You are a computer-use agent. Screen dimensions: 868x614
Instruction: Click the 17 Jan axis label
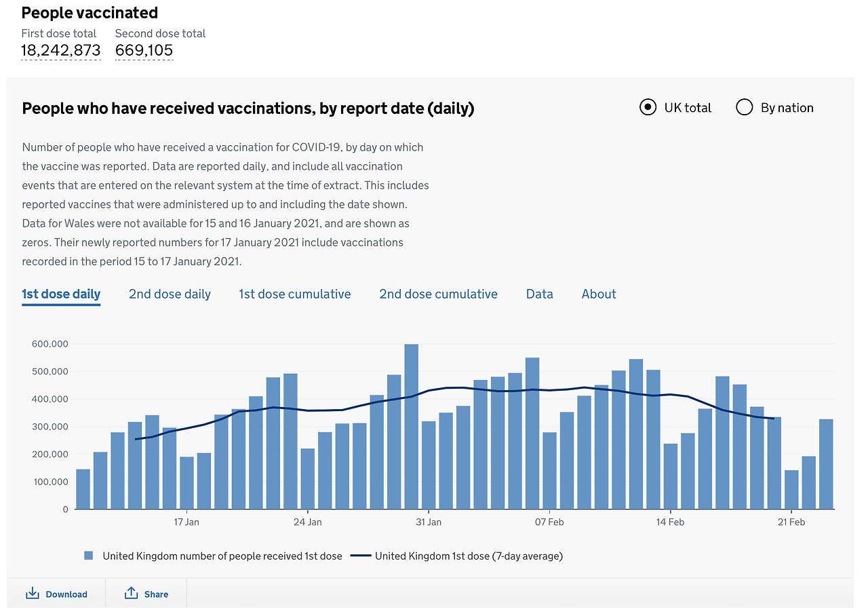tap(186, 522)
